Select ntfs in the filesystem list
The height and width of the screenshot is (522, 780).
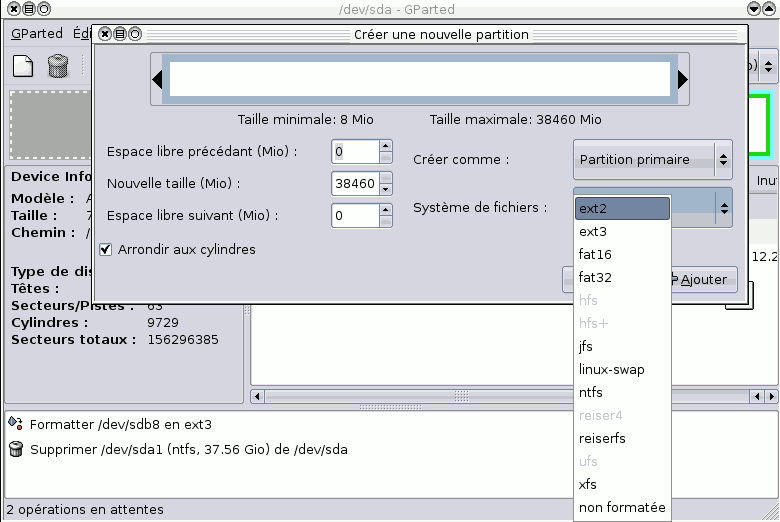coord(591,392)
